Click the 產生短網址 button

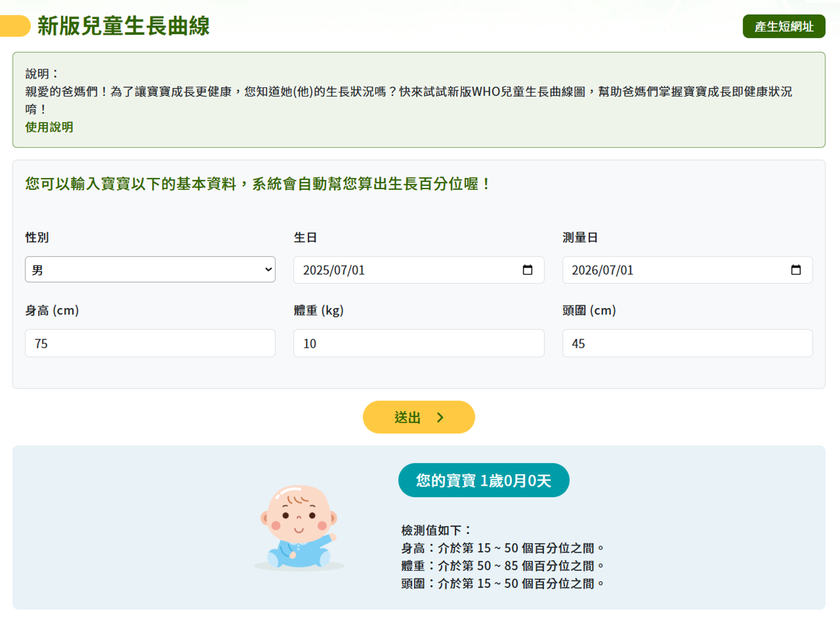coord(784,26)
